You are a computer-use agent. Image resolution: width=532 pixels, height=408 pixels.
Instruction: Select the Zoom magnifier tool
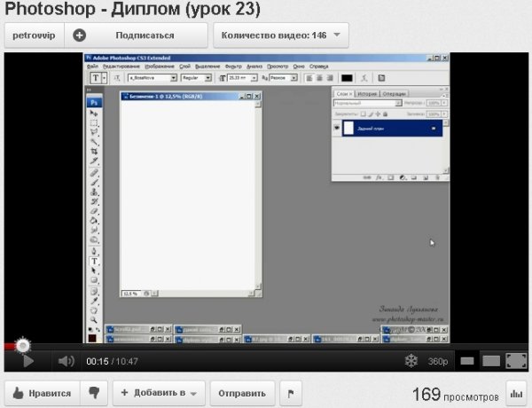pos(94,319)
